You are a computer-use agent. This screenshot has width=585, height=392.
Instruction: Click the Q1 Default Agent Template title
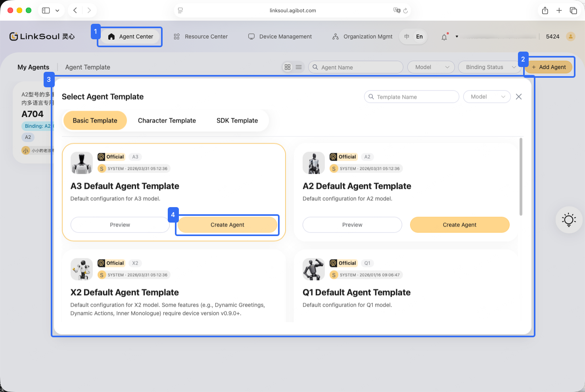click(x=357, y=292)
